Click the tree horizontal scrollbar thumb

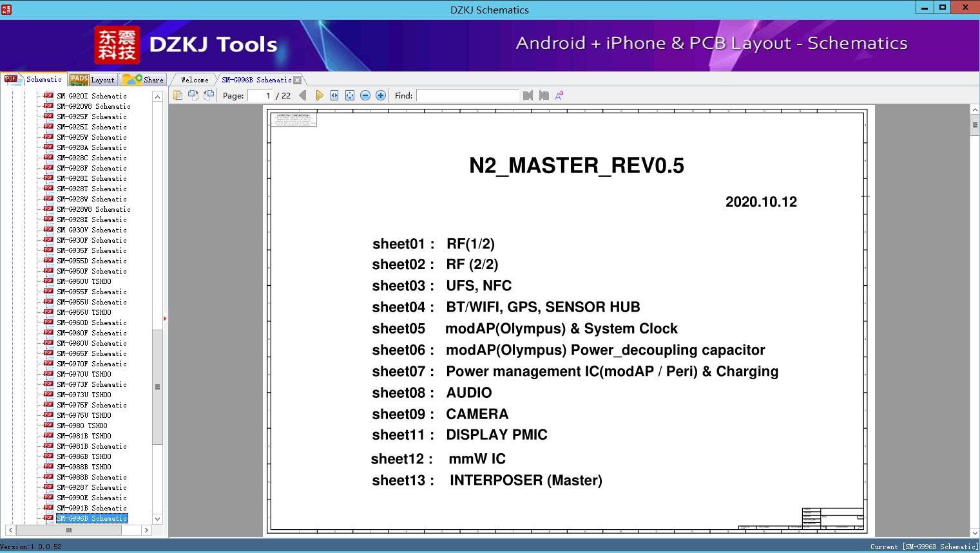[x=68, y=530]
